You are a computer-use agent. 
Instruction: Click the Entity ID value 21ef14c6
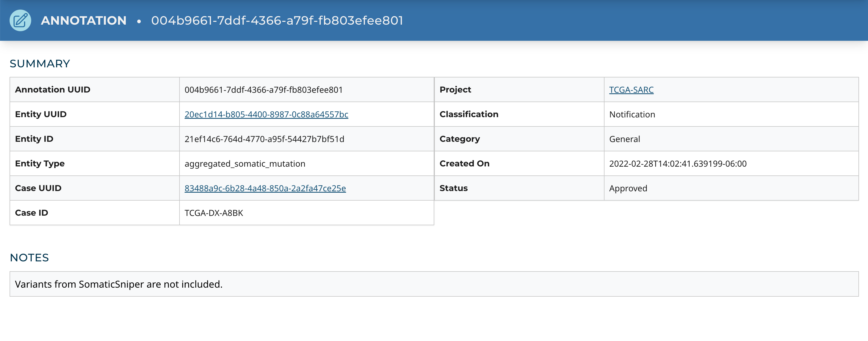(x=264, y=139)
